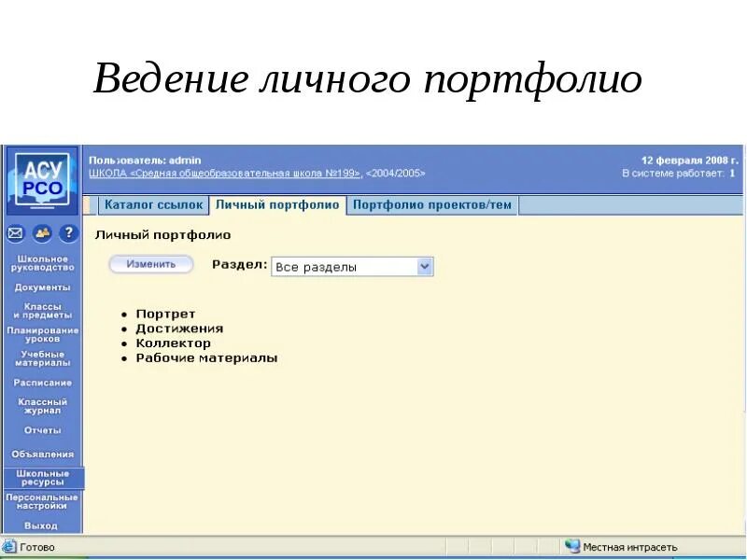Open Персональные настройки menu

(42, 501)
